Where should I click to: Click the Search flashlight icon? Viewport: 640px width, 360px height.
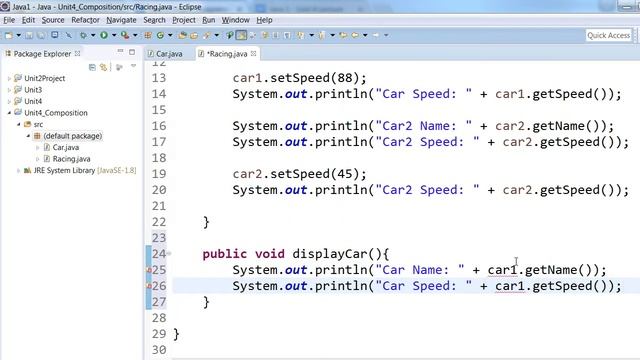click(x=206, y=35)
